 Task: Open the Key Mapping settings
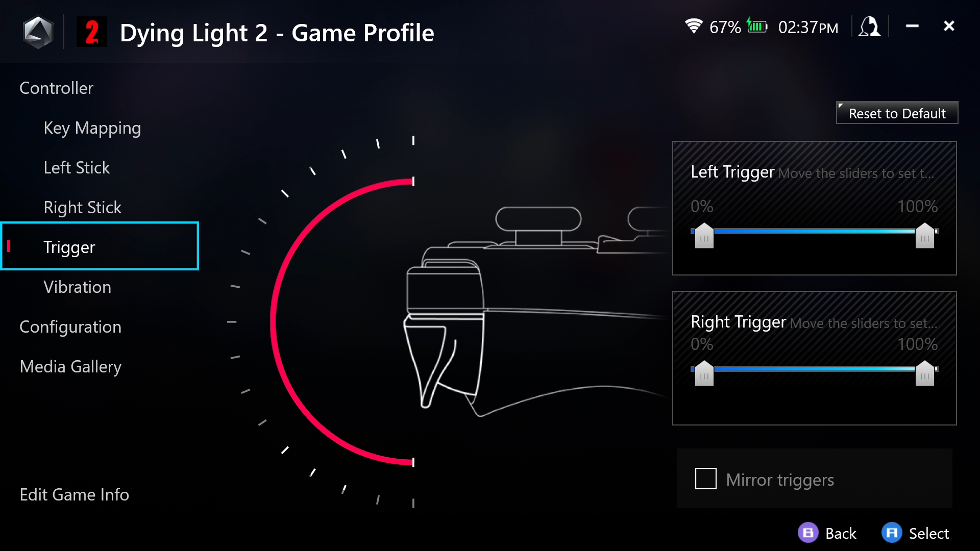[x=92, y=128]
